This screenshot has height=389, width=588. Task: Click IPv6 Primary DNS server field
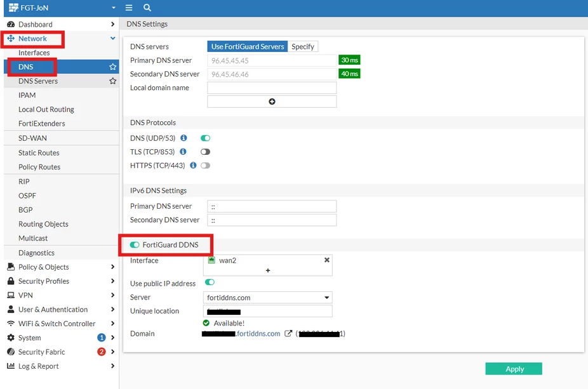click(x=272, y=206)
